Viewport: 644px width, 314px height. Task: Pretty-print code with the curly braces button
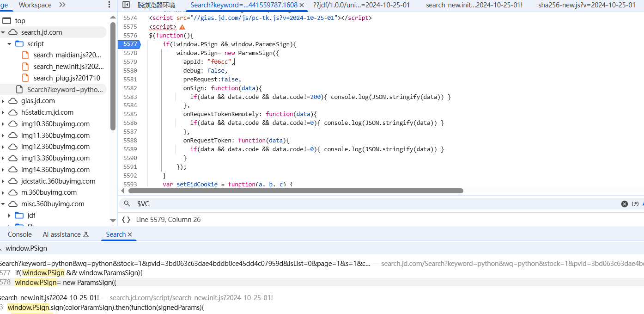click(x=126, y=220)
